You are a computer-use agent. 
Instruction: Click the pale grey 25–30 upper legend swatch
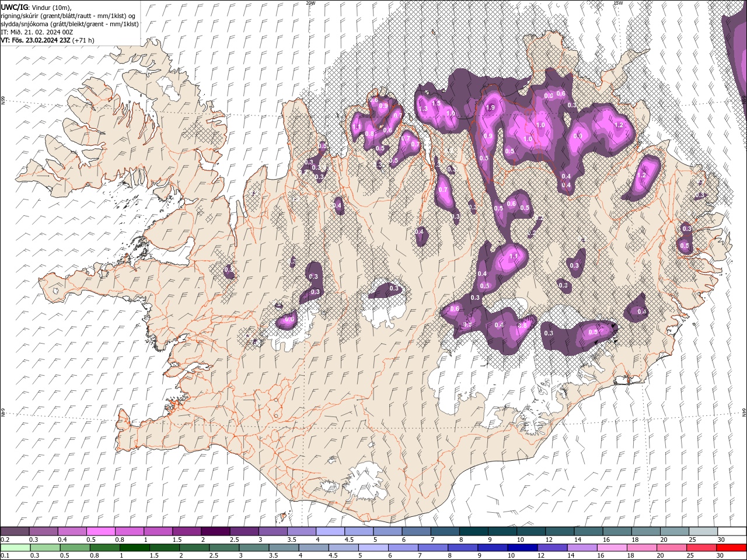[703, 531]
